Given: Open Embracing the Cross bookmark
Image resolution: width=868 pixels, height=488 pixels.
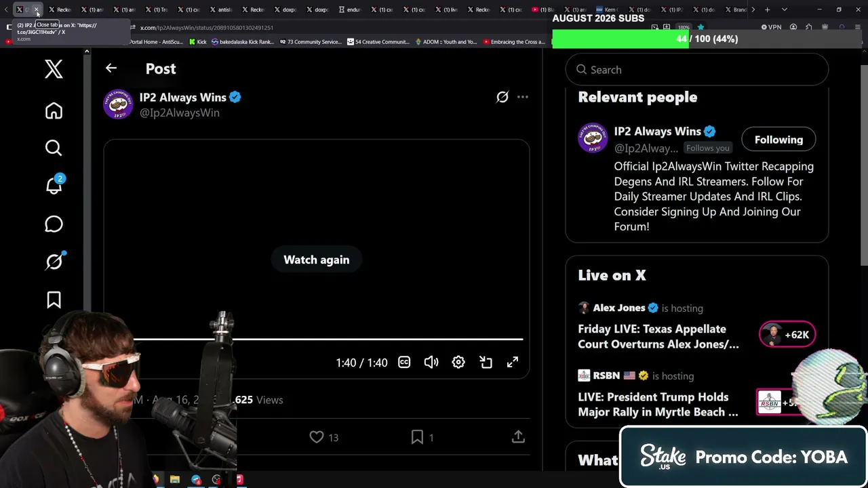Looking at the screenshot, I should pos(514,42).
